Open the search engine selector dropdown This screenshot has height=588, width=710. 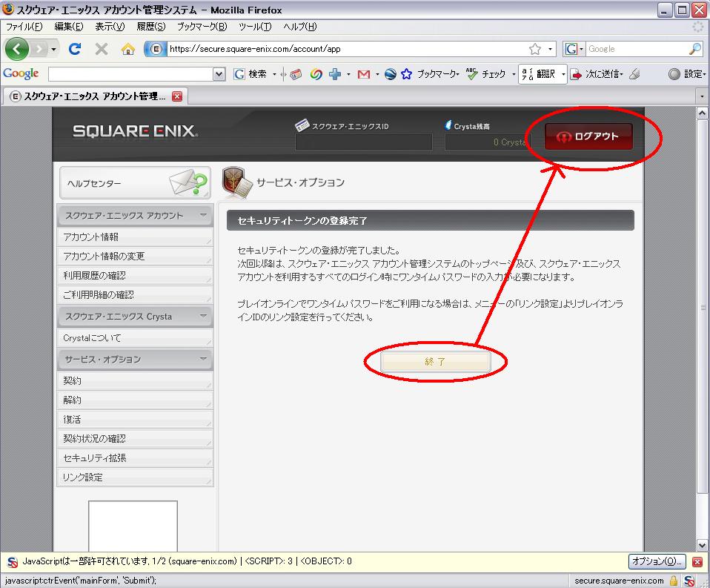point(581,49)
